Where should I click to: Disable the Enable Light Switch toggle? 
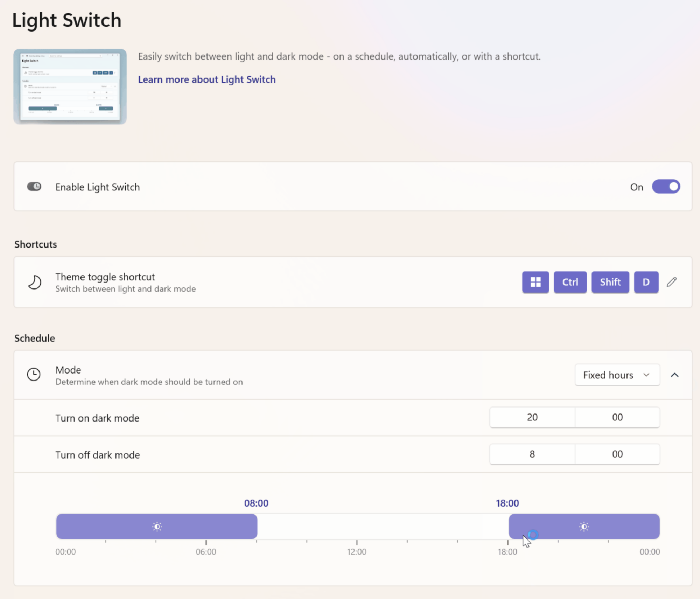666,187
